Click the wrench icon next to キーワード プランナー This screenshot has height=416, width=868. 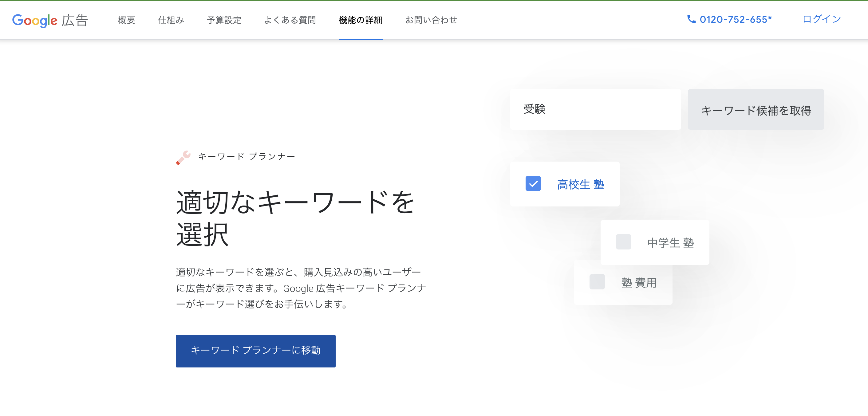click(183, 157)
